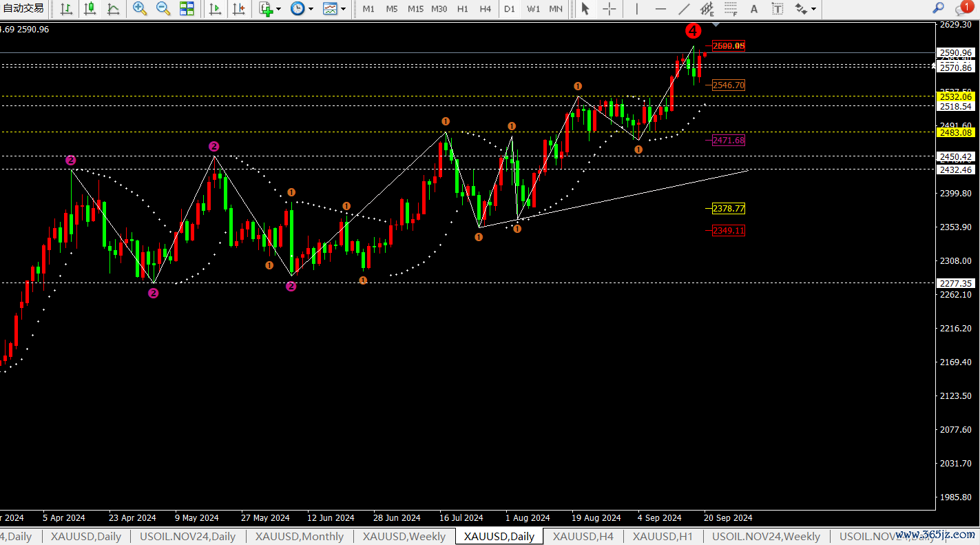Switch to the XAUUSD,Monthly tab
Image resolution: width=980 pixels, height=545 pixels.
point(299,536)
